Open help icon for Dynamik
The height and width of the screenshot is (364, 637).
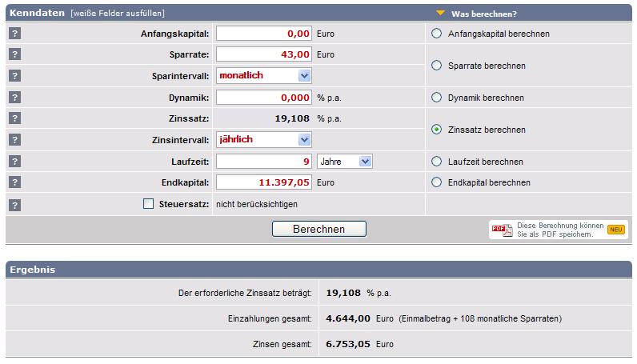tap(14, 97)
